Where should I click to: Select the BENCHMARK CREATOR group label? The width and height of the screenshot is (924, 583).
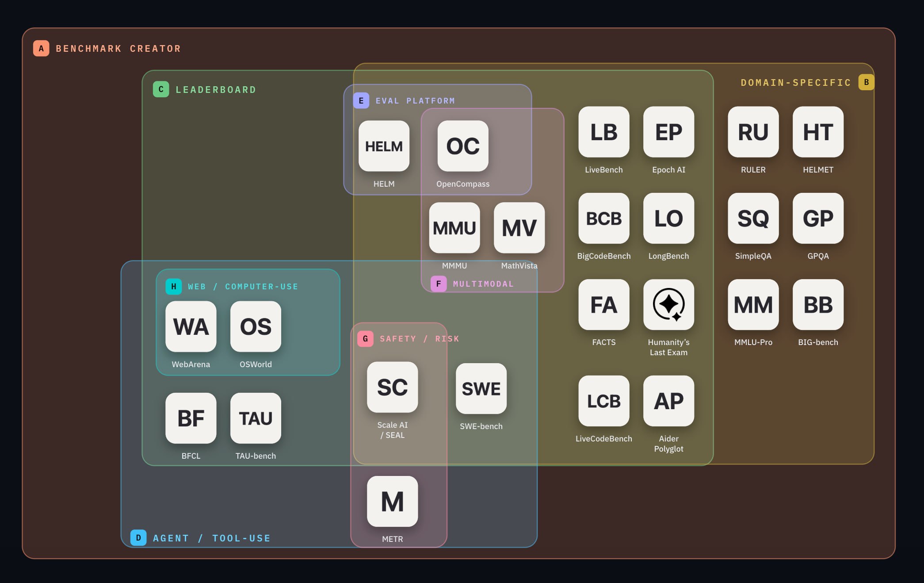pos(118,49)
